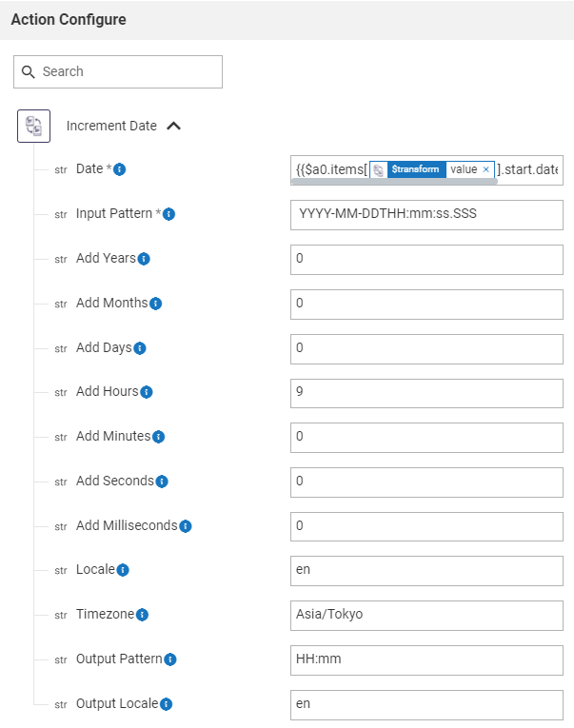574x728 pixels.
Task: Click info icon beside Add Months
Action: (156, 304)
